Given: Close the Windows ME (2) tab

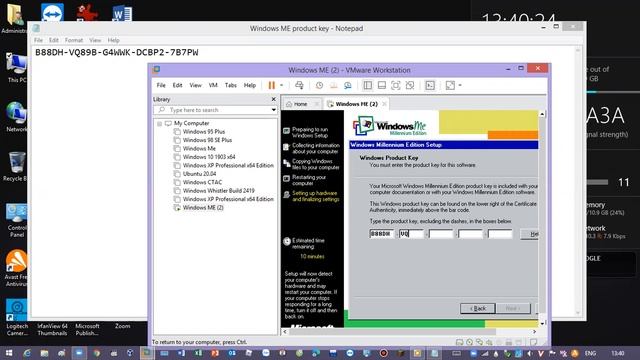Looking at the screenshot, I should (384, 104).
